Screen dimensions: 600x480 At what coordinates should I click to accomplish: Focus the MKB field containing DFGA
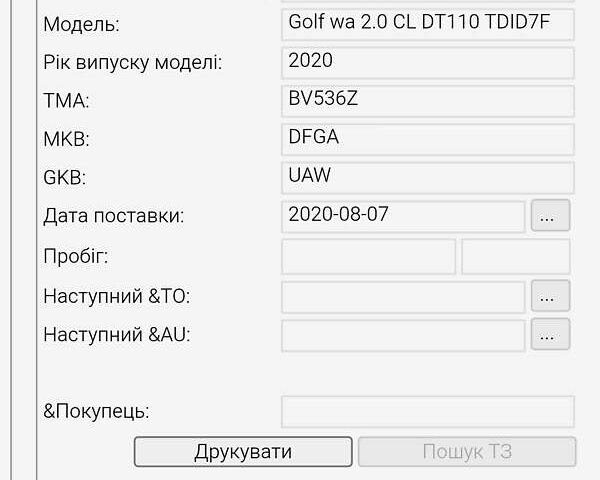click(428, 138)
